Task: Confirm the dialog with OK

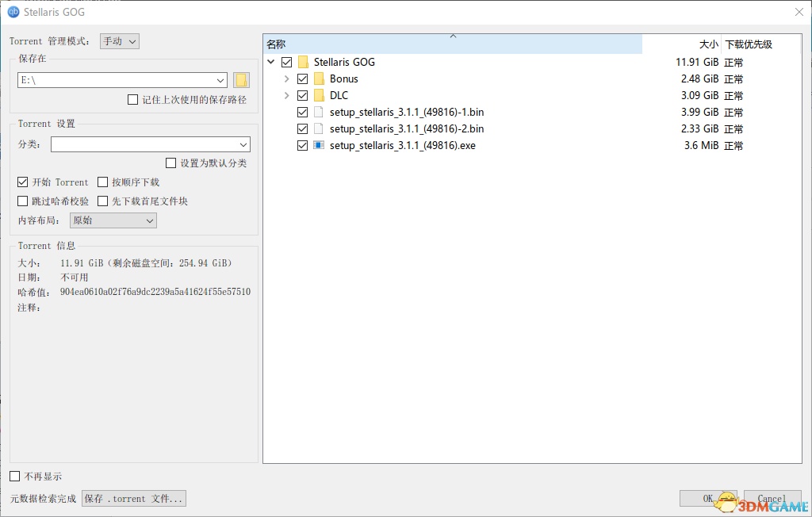Action: click(x=708, y=498)
